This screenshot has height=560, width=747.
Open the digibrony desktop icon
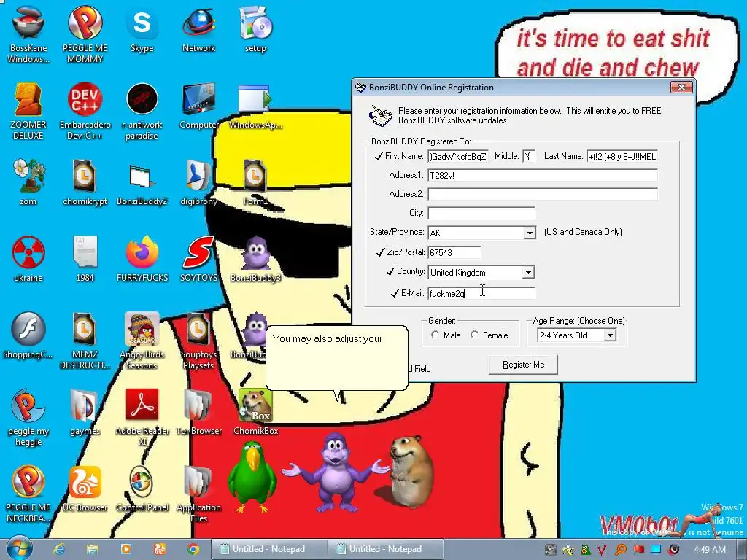198,182
